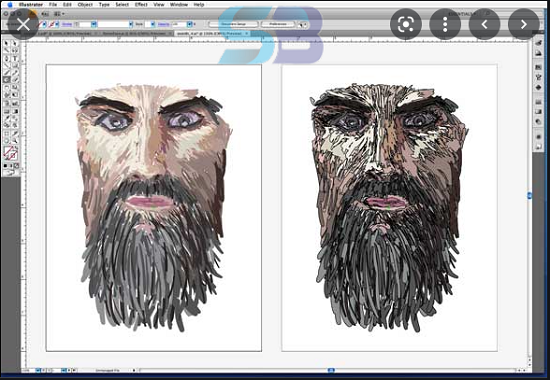Activate the Zoom magnifier tool
The height and width of the screenshot is (380, 550).
tap(15, 141)
